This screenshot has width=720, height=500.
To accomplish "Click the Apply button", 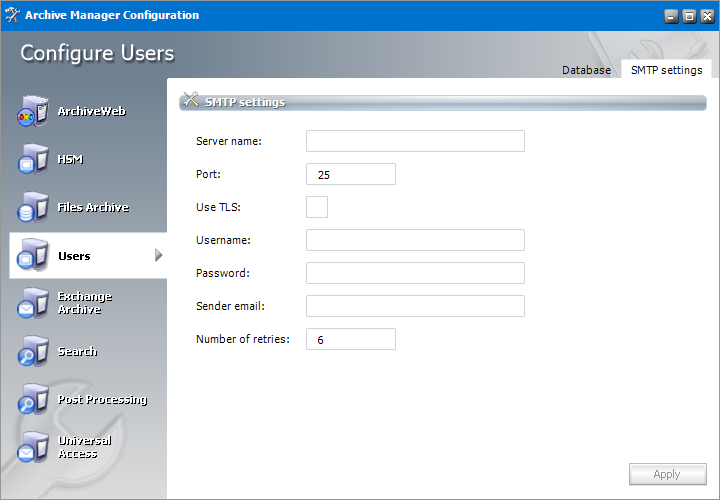I will point(668,474).
